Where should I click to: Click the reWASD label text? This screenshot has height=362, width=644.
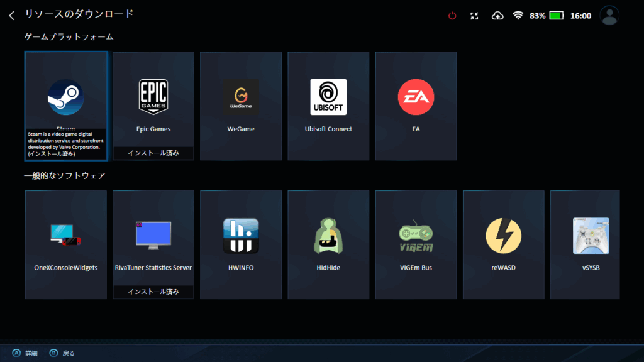click(503, 268)
